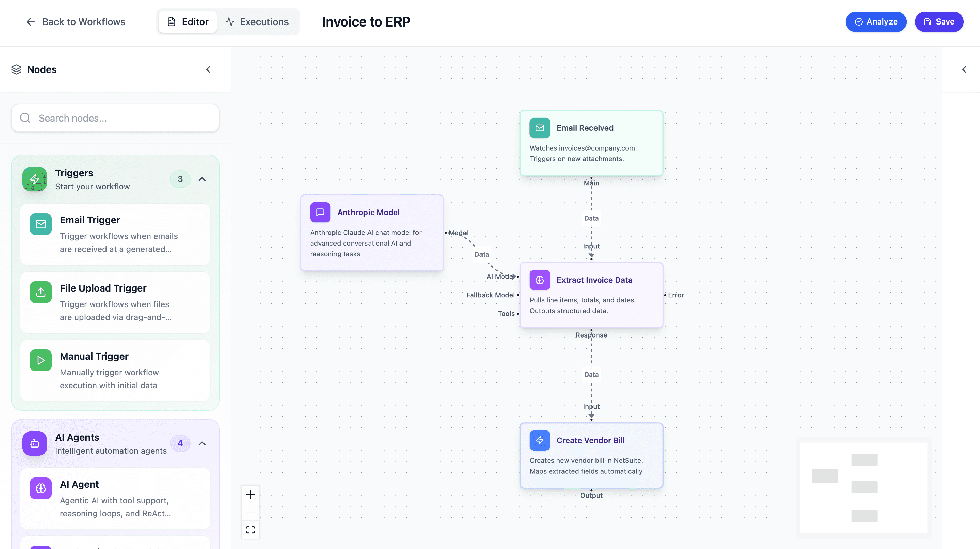Collapse the AI Agents category
This screenshot has width=980, height=549.
point(202,443)
